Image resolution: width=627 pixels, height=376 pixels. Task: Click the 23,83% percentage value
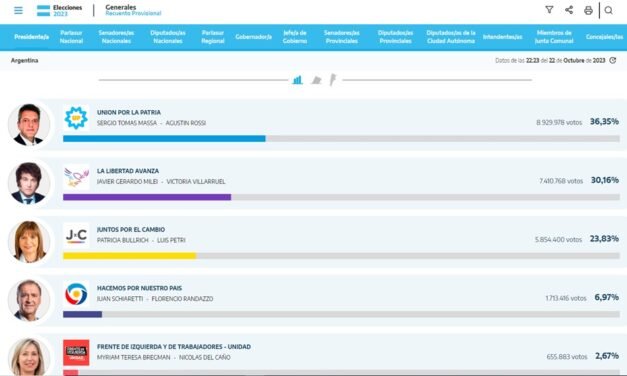pos(604,239)
